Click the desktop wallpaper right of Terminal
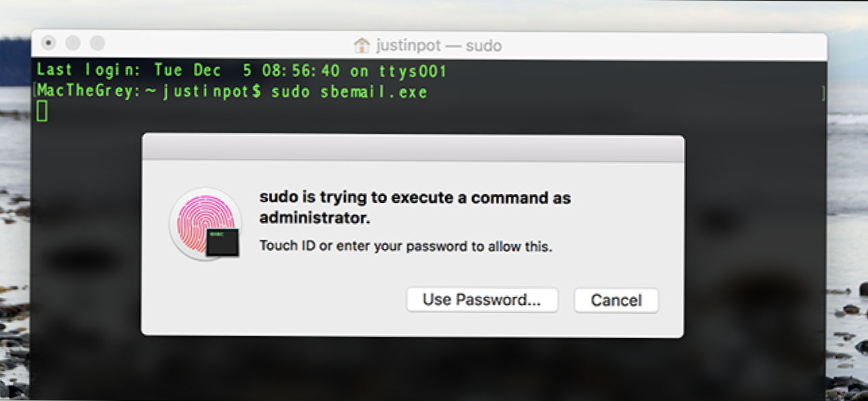 (x=848, y=203)
